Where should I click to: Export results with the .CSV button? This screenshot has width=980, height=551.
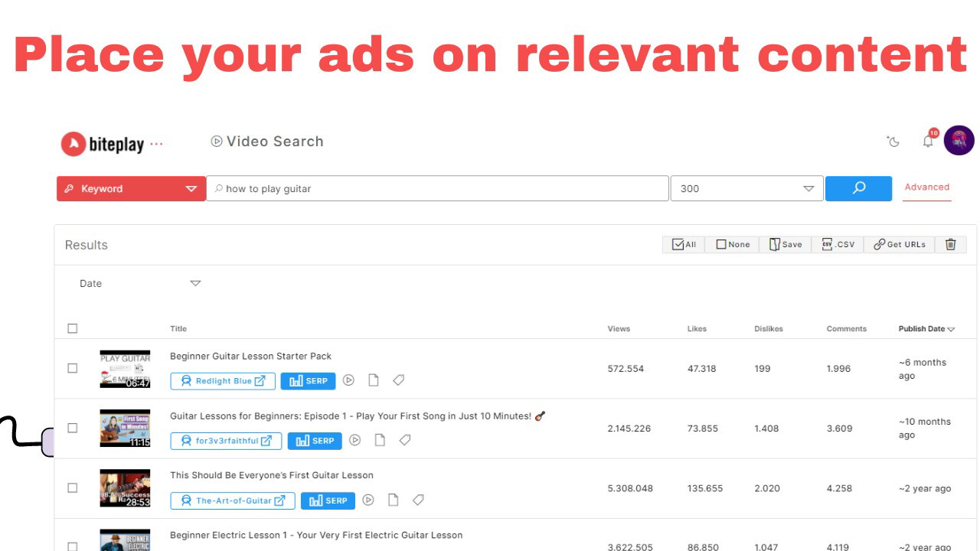[838, 244]
